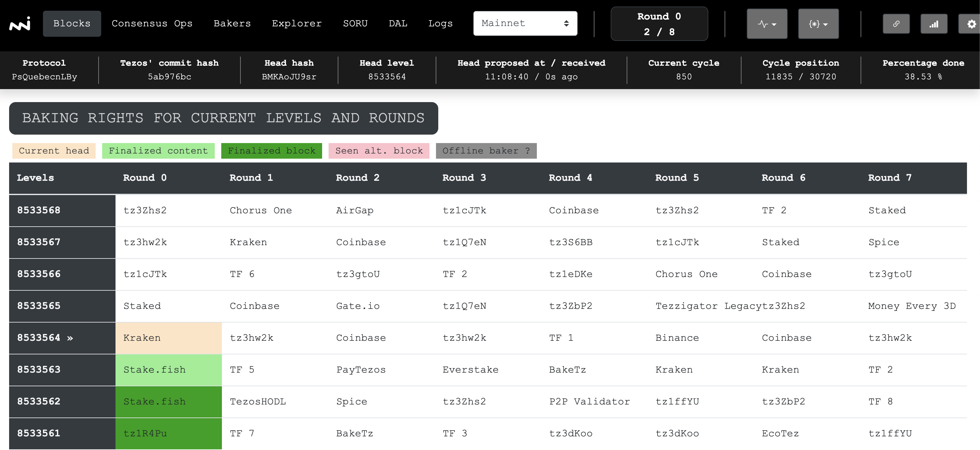The height and width of the screenshot is (450, 980).
Task: Open settings via the gear icon
Action: (971, 24)
